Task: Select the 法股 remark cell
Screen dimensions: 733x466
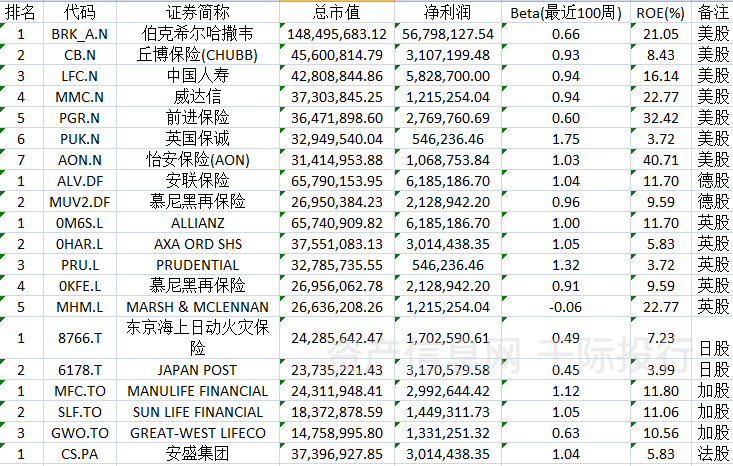Action: [712, 454]
